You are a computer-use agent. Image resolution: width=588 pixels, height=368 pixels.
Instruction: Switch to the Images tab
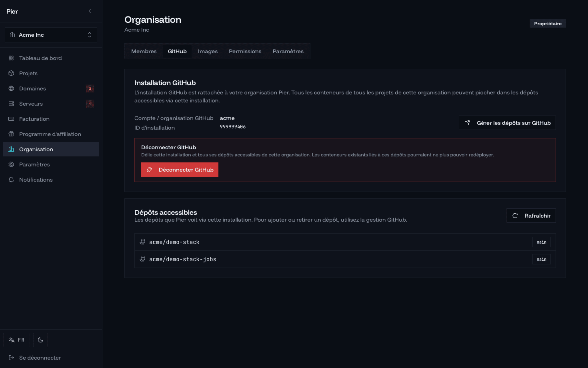coord(208,51)
